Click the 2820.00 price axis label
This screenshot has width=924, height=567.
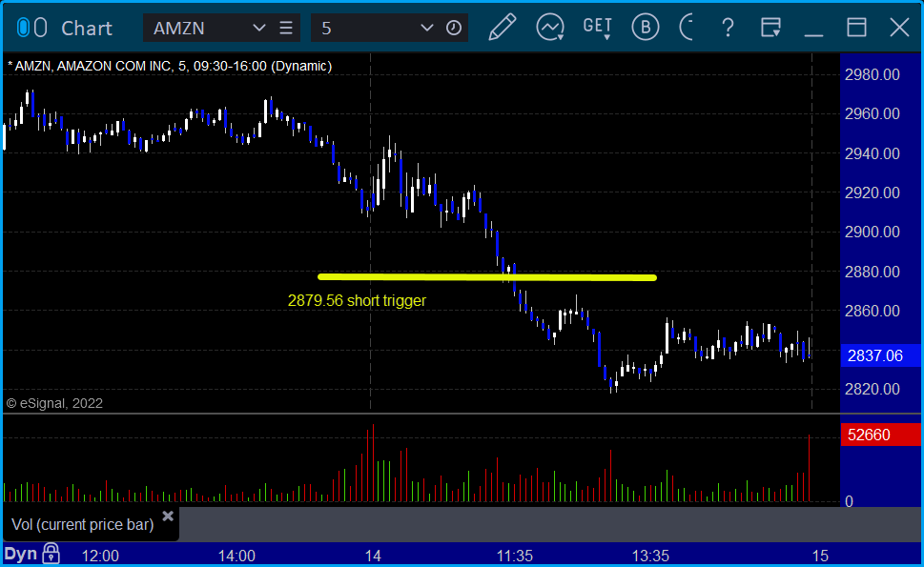coord(873,389)
